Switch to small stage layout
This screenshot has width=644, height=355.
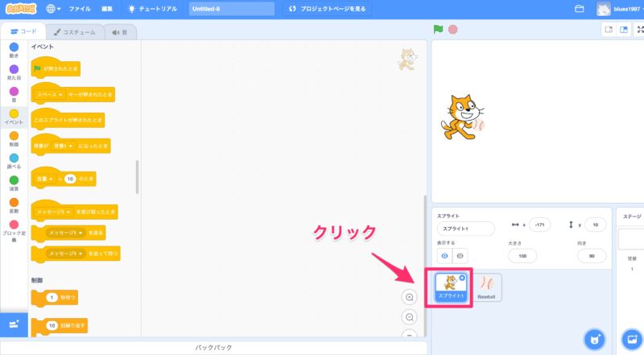tap(609, 30)
